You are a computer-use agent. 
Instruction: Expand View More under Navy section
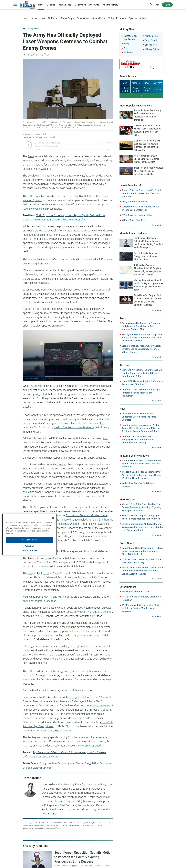(157, 447)
